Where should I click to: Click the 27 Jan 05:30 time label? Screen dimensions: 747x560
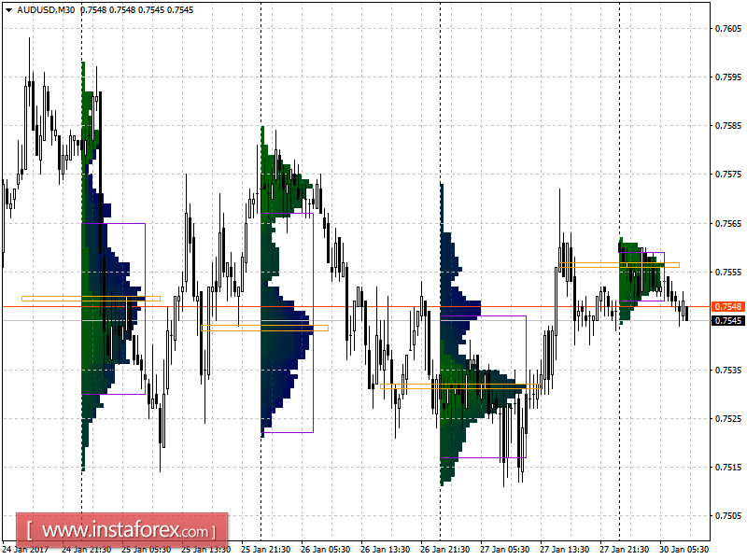(504, 550)
